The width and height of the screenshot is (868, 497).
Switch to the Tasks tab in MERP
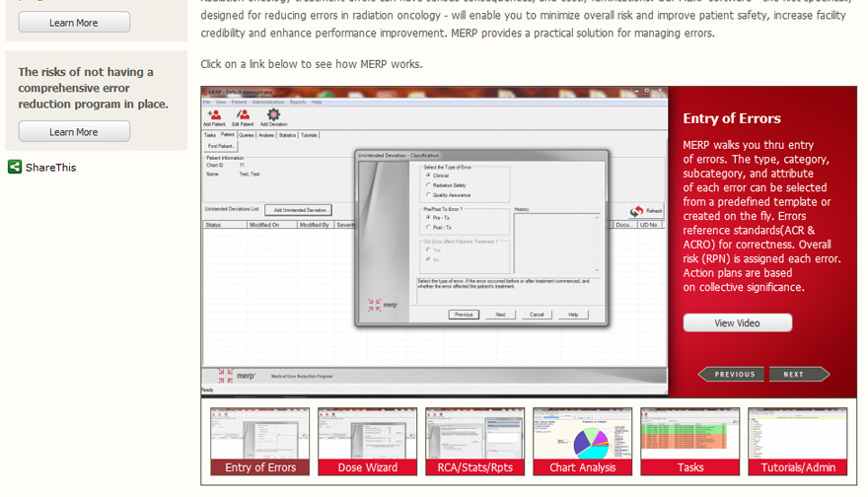pos(210,135)
